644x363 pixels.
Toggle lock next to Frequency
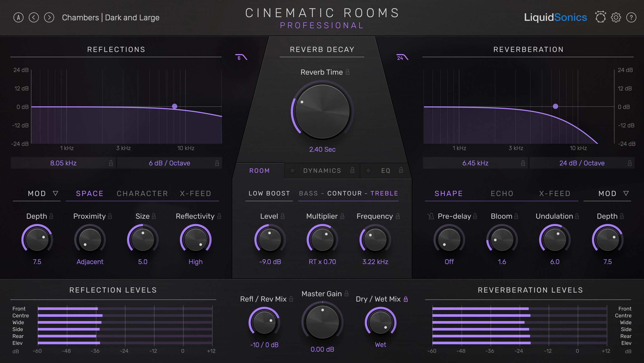pos(398,216)
